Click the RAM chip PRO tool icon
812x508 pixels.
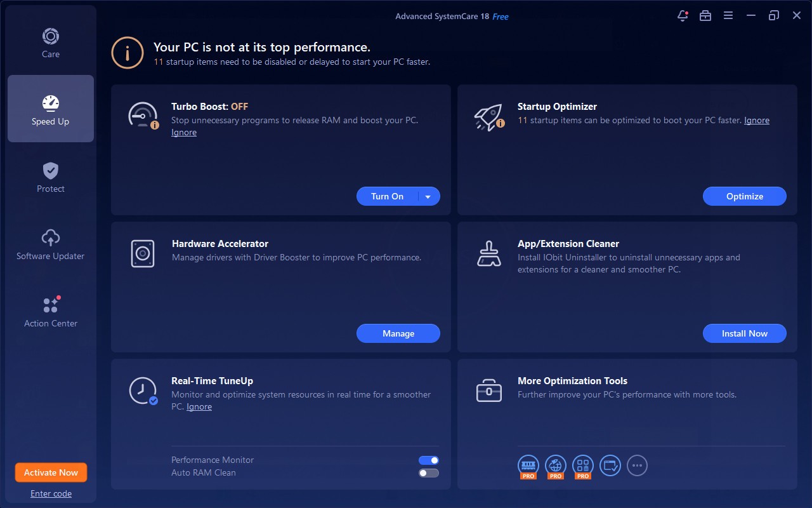click(x=528, y=465)
